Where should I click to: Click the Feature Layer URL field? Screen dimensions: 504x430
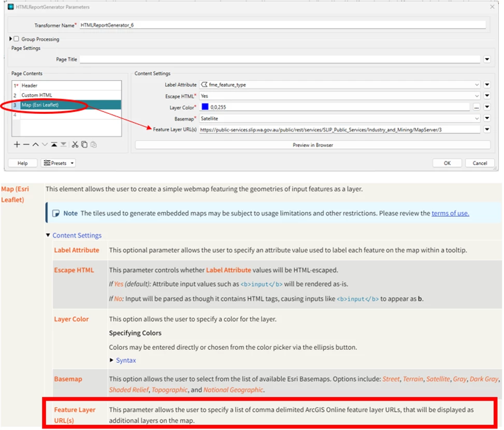click(340, 130)
